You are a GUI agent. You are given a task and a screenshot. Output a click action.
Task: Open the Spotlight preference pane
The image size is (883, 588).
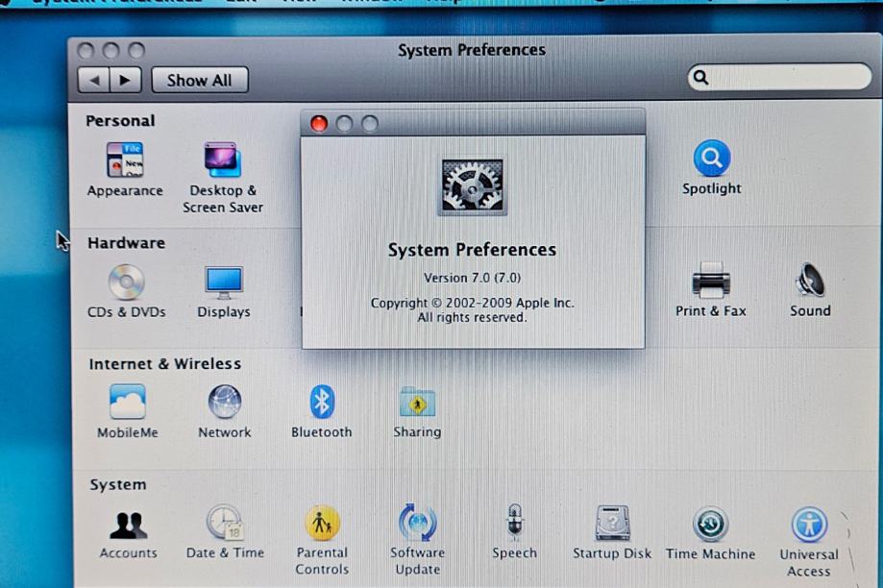(x=712, y=167)
